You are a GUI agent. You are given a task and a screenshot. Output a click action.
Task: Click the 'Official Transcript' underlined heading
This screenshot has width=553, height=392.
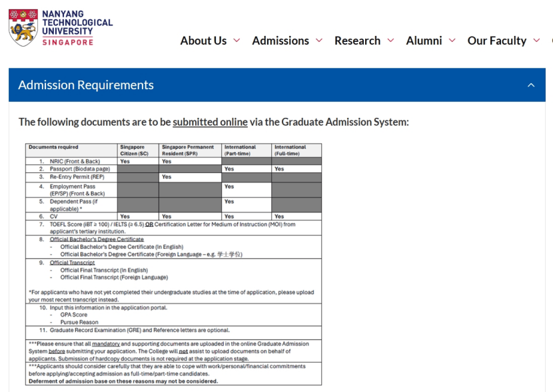pos(72,262)
